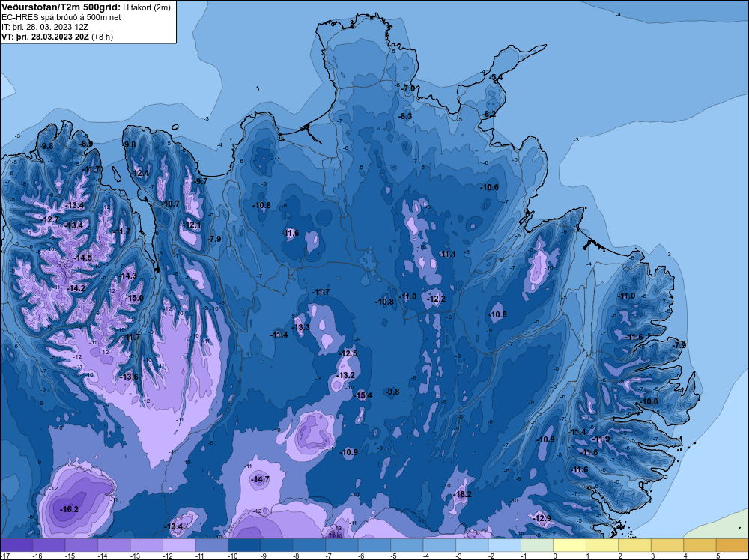Click the line 'EC-HRES spá brúuð á 500m net'
The width and height of the screenshot is (749, 560).
[61, 17]
